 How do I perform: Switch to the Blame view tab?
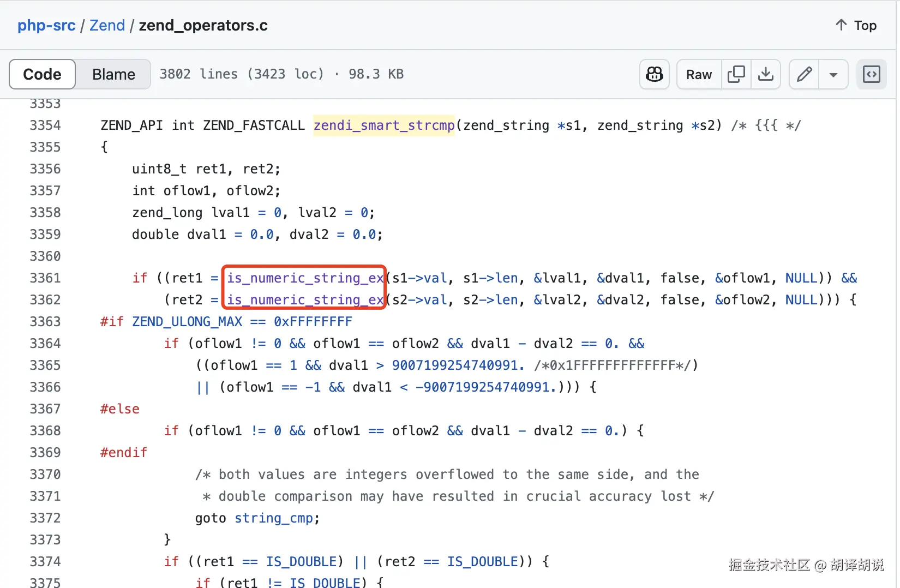[113, 74]
